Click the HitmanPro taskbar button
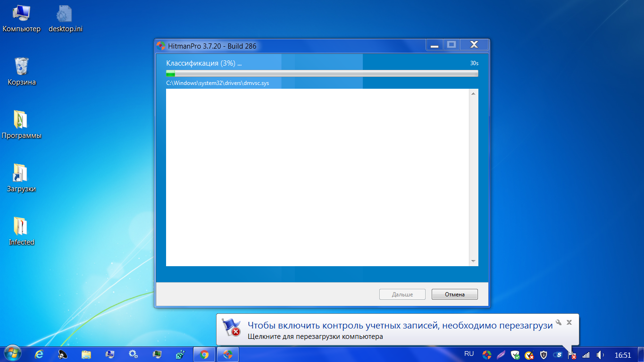644x362 pixels. point(228,354)
